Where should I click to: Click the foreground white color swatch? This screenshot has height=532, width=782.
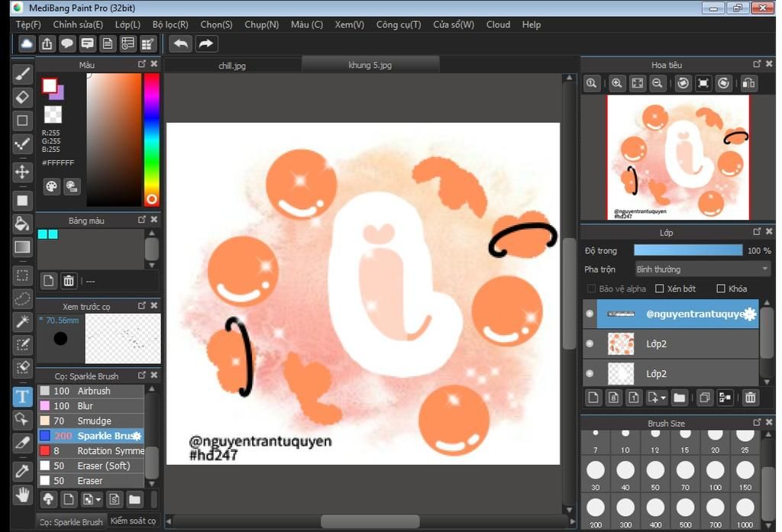pos(49,85)
